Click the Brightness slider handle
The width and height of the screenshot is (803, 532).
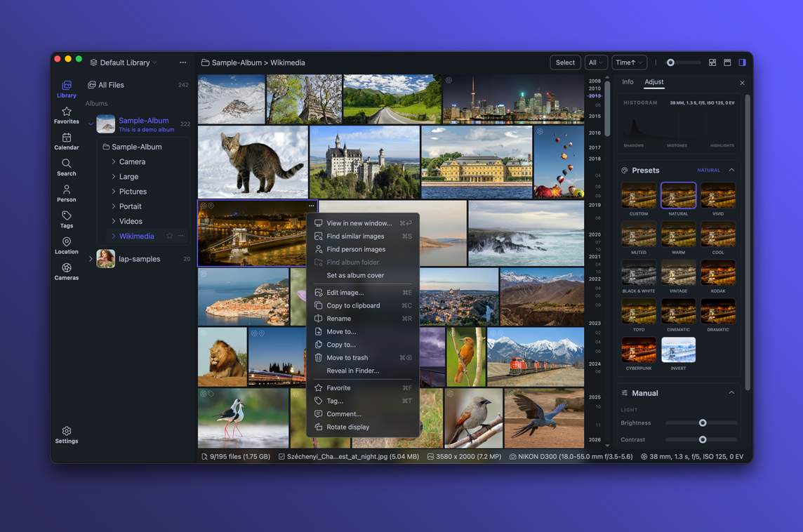coord(703,423)
